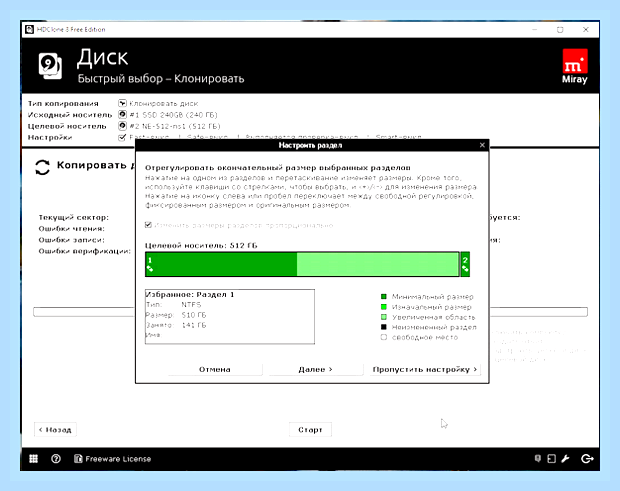
Task: Open the apps grid menu icon
Action: click(34, 459)
